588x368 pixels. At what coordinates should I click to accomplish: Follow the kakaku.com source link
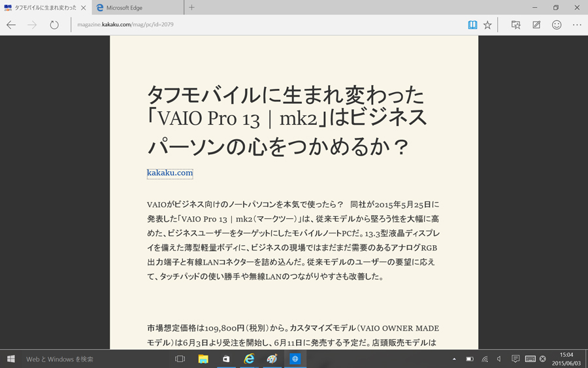pyautogui.click(x=170, y=173)
